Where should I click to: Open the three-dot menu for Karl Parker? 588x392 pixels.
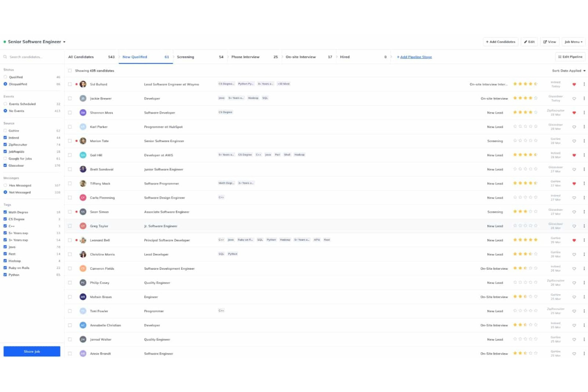(x=584, y=127)
